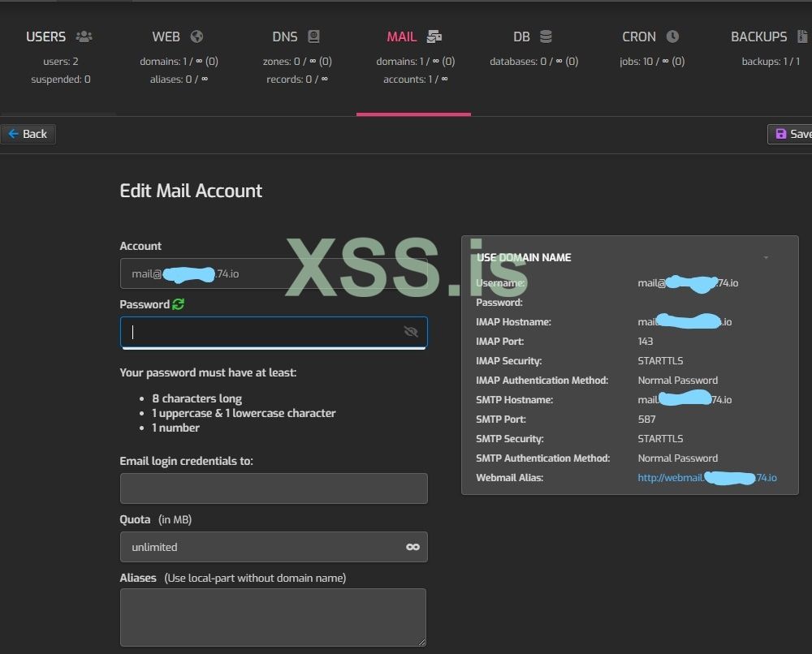Select the SMTP Port value 587

point(647,420)
